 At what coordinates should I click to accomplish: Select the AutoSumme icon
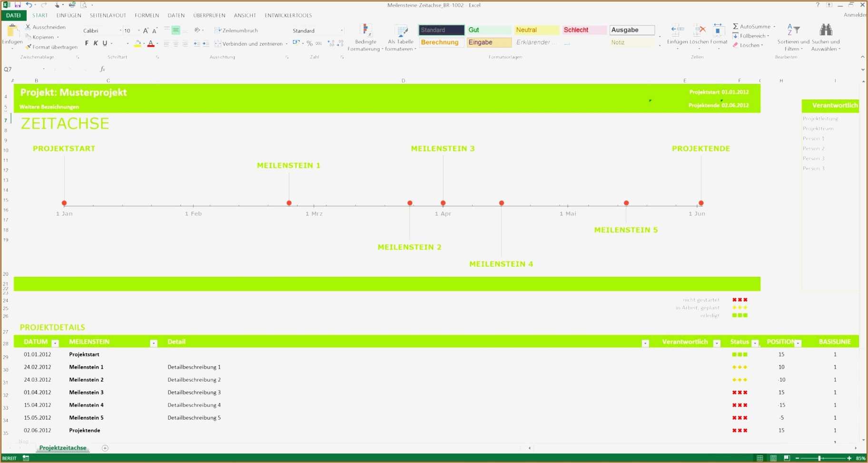pyautogui.click(x=736, y=26)
